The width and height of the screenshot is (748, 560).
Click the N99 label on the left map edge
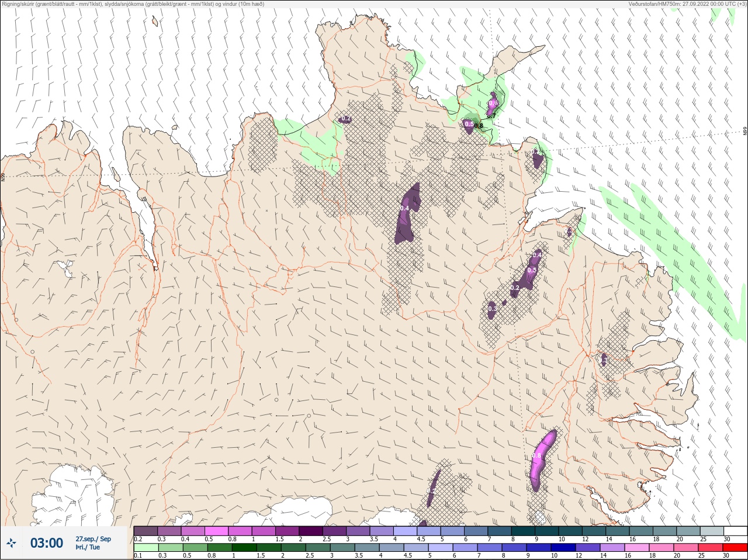[x=3, y=176]
